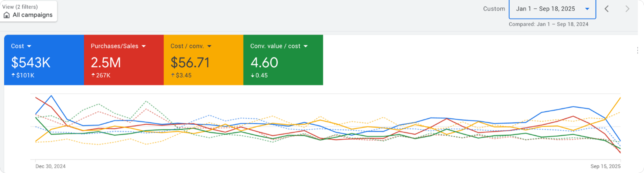Image resolution: width=644 pixels, height=173 pixels.
Task: Click the Compared: Jan 1 – Sep 18, 2024 text
Action: 548,24
